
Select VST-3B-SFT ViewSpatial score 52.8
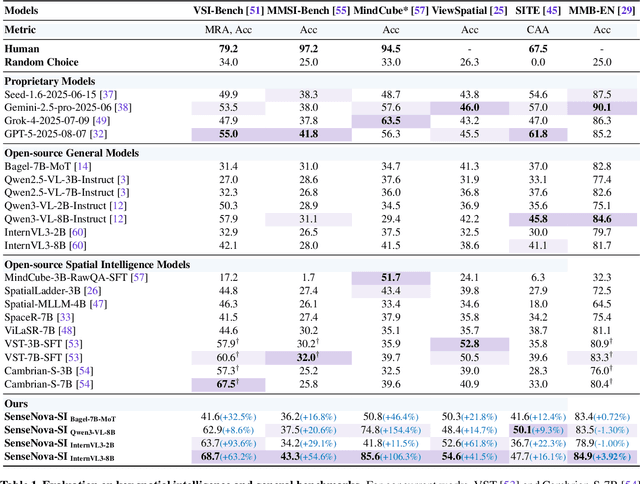tap(469, 344)
